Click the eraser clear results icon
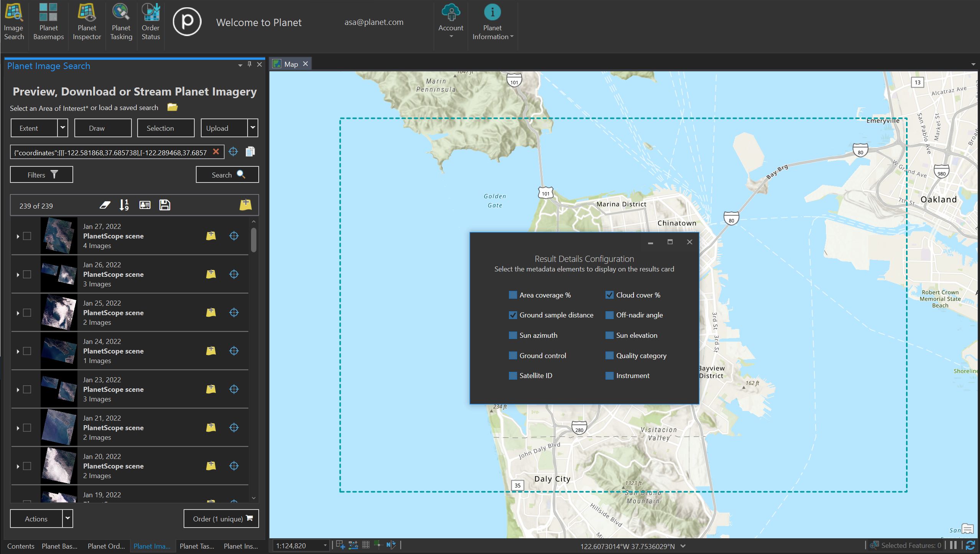This screenshot has height=554, width=980. (x=105, y=205)
